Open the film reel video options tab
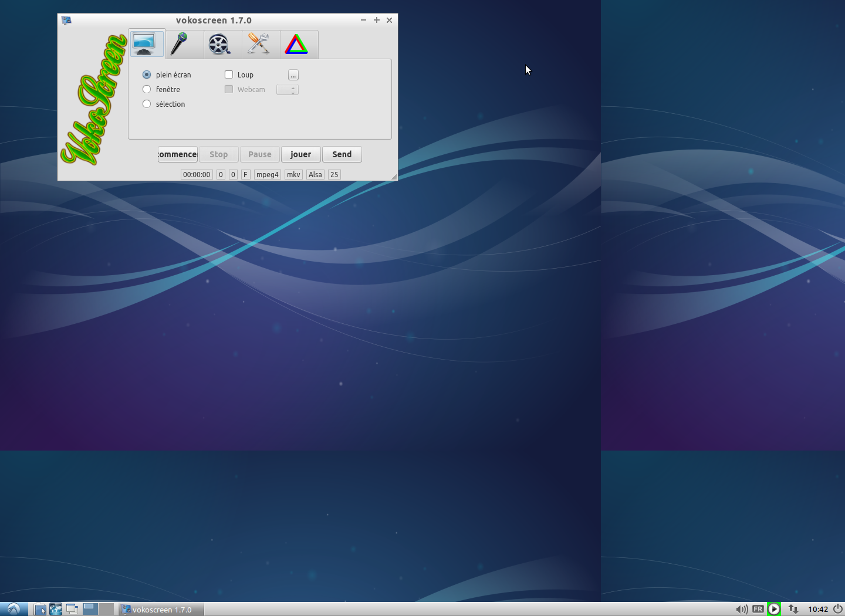The height and width of the screenshot is (616, 845). [223, 44]
